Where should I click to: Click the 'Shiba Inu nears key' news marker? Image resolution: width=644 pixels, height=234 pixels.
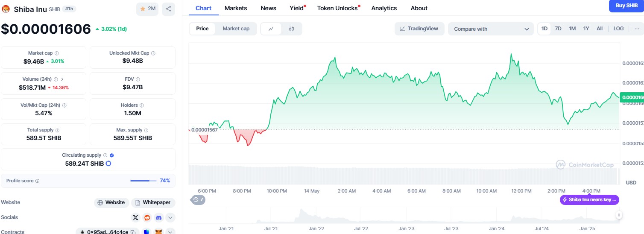pos(589,199)
